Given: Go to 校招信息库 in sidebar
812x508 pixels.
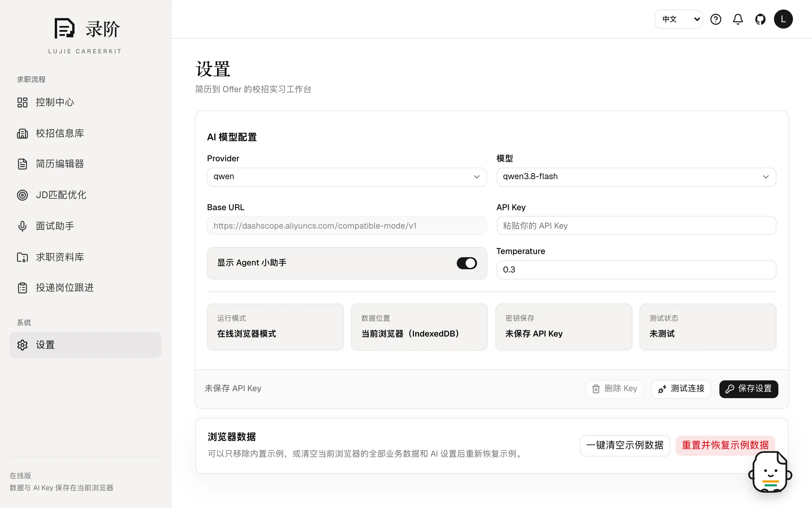Looking at the screenshot, I should [x=85, y=133].
